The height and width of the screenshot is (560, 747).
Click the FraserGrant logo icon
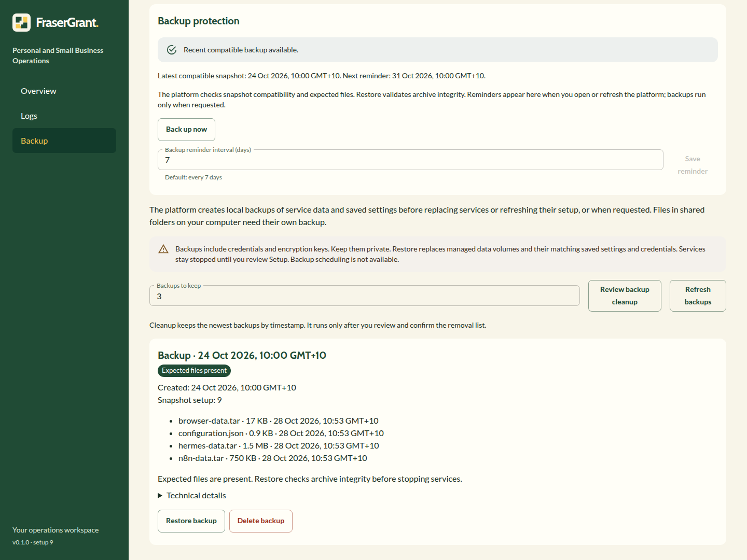coord(22,23)
